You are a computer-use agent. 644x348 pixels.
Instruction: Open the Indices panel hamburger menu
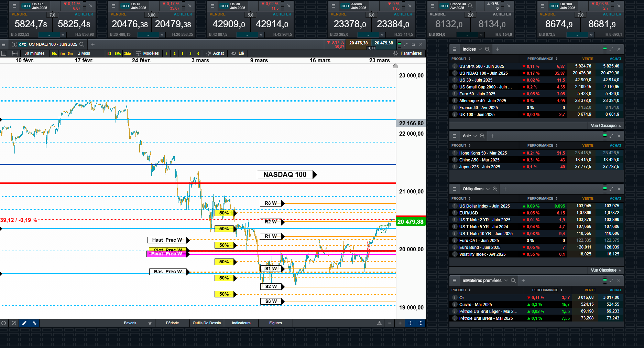coord(454,49)
